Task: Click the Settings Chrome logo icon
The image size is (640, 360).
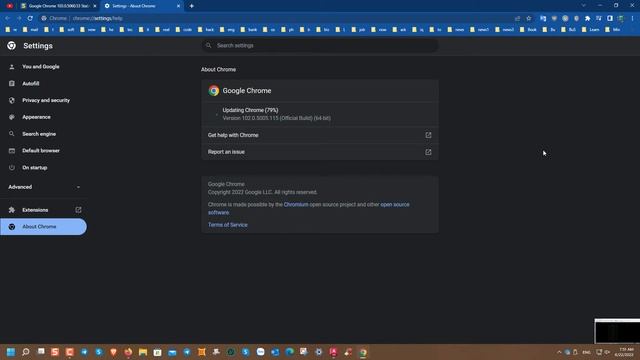Action: click(11, 46)
